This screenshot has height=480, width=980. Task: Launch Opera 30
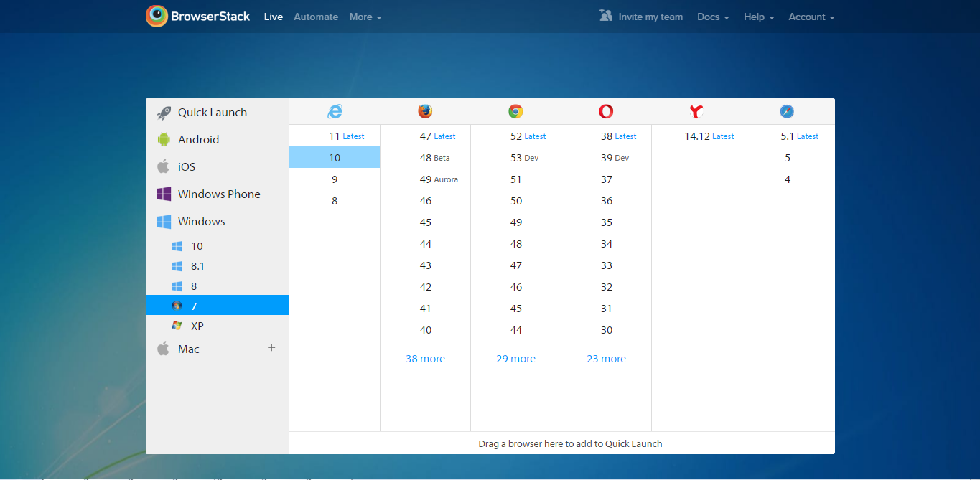point(606,330)
